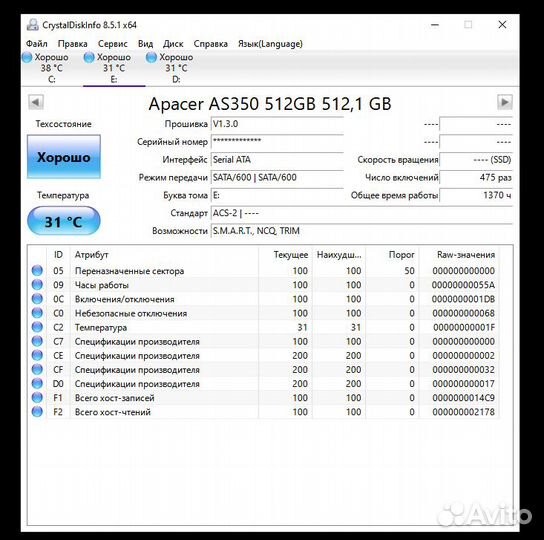
Task: Click the Наихудш... column header
Action: (x=339, y=255)
